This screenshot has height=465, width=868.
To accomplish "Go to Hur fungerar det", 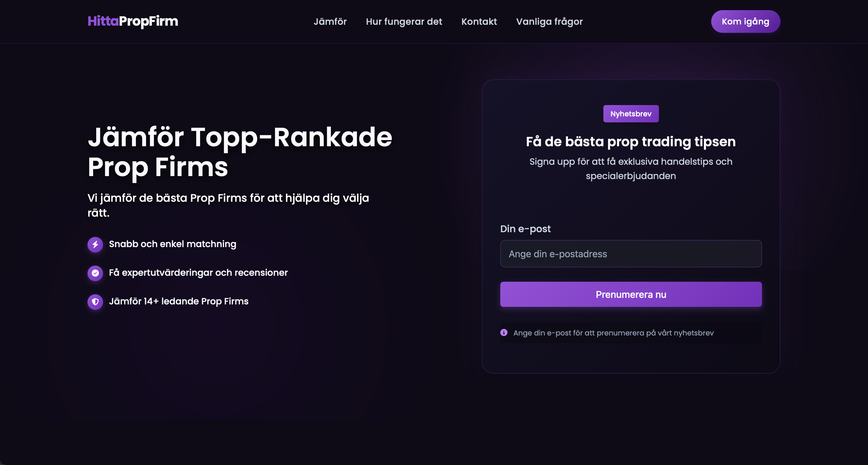I will point(404,21).
